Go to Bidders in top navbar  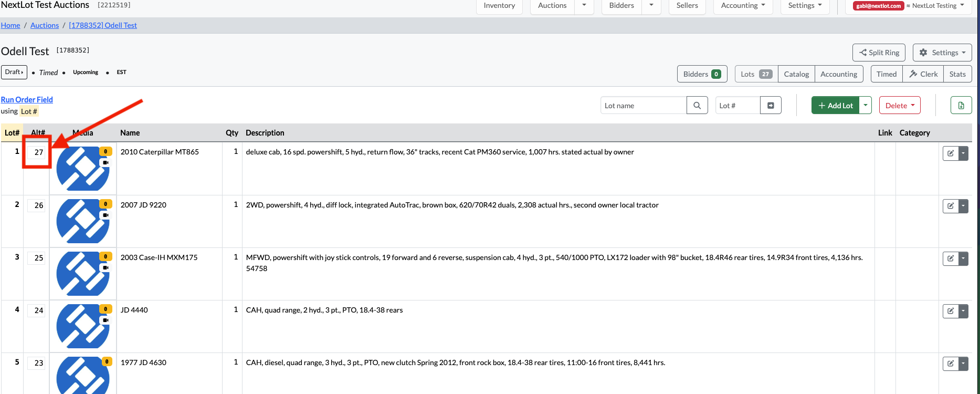coord(621,5)
